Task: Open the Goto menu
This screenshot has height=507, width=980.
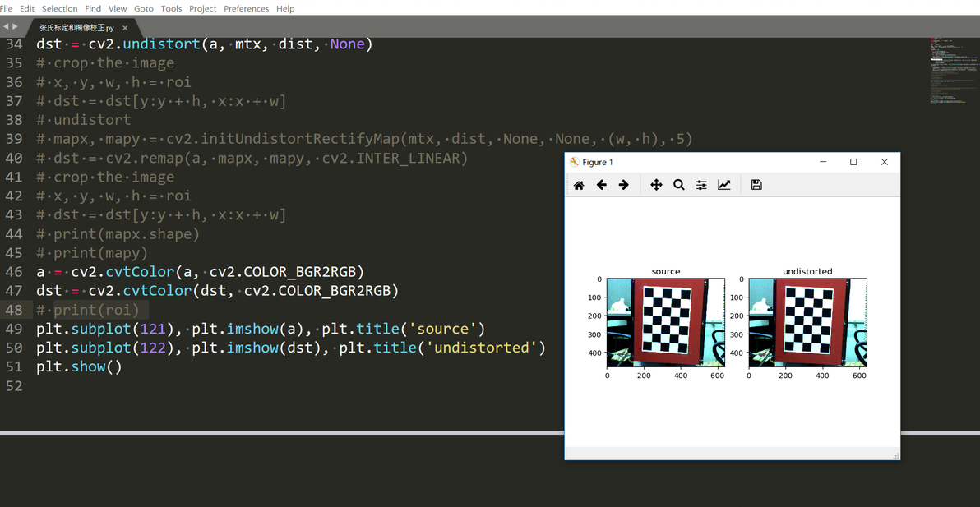Action: click(143, 8)
